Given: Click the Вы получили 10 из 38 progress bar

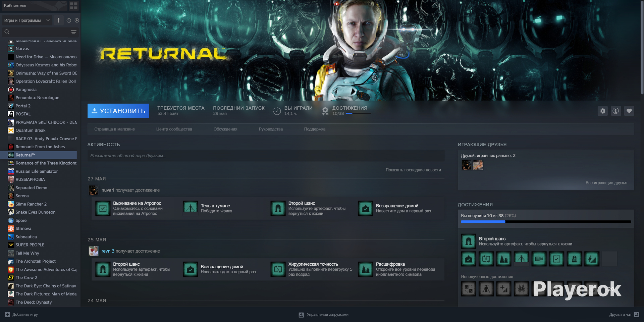Looking at the screenshot, I should click(x=546, y=222).
